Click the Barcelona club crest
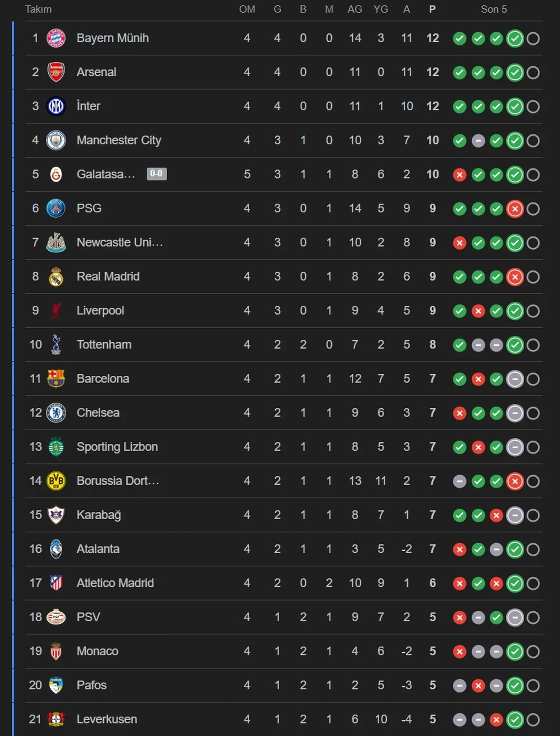The width and height of the screenshot is (560, 736). pyautogui.click(x=56, y=379)
